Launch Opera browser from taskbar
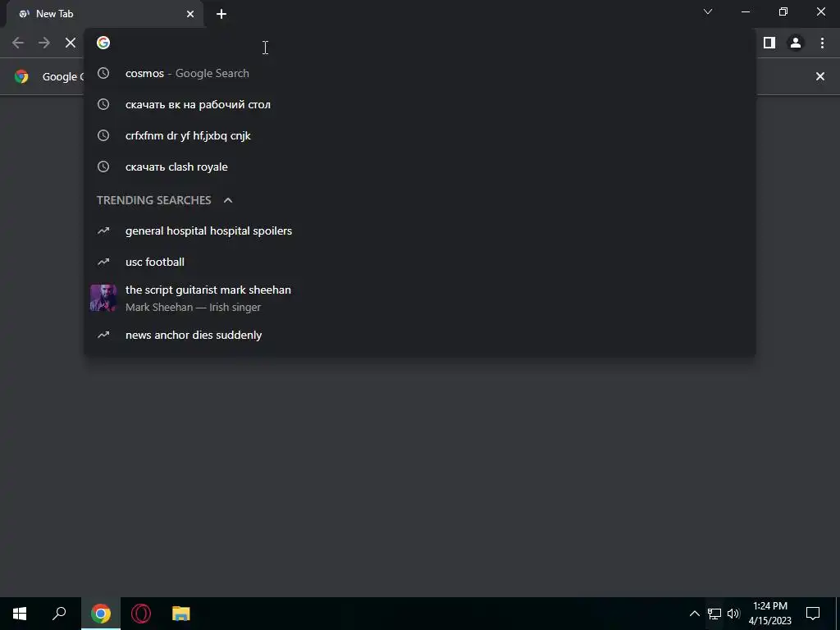Screen dimensions: 840x630 141,614
